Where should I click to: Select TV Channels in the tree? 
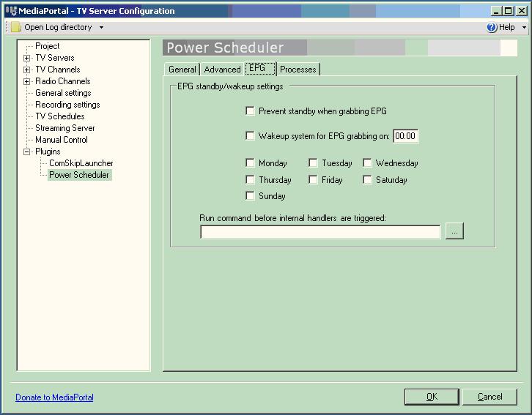(x=58, y=70)
